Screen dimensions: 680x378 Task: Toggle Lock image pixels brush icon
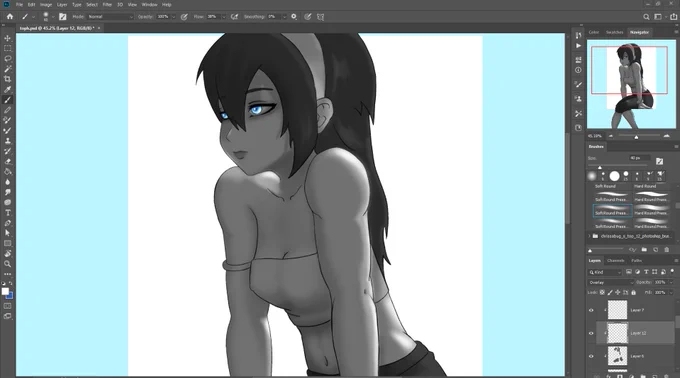610,293
